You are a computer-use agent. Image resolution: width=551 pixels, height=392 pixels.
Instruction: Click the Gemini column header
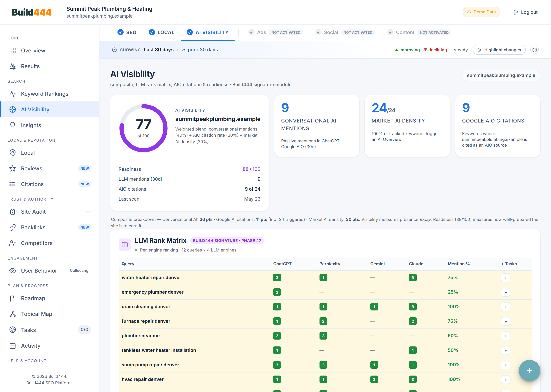pos(377,264)
